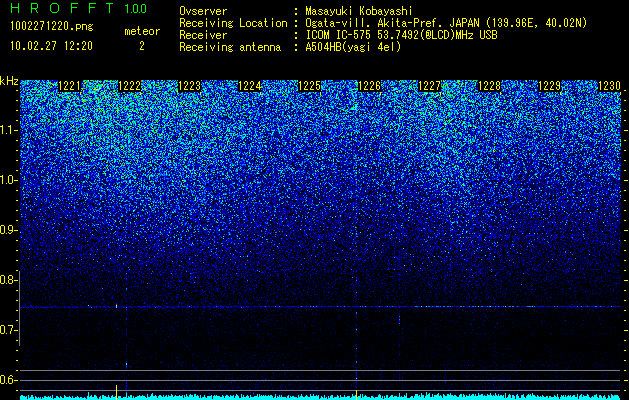Click the 1230 time marker label
This screenshot has width=629, height=400.
609,86
